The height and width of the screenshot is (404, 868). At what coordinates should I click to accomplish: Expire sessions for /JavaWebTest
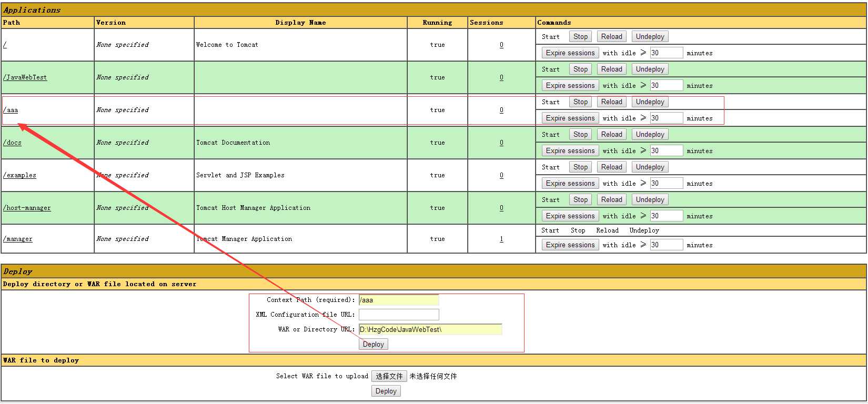click(x=570, y=85)
